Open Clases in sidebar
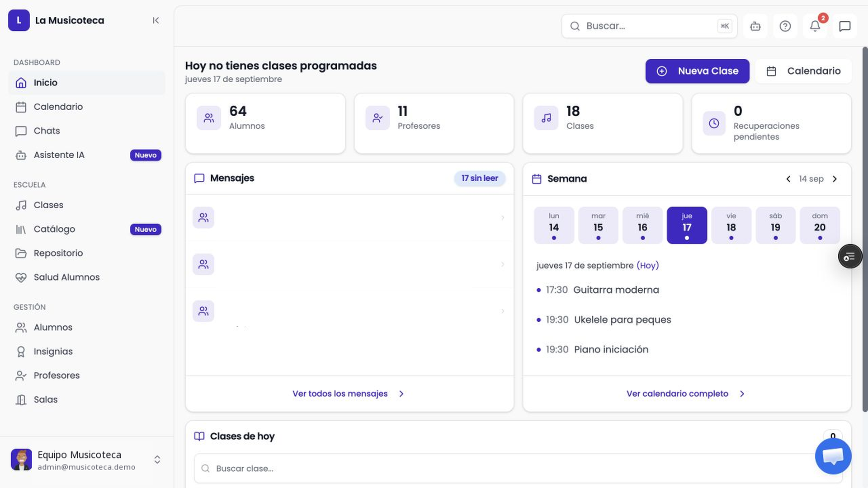 [x=87, y=205]
